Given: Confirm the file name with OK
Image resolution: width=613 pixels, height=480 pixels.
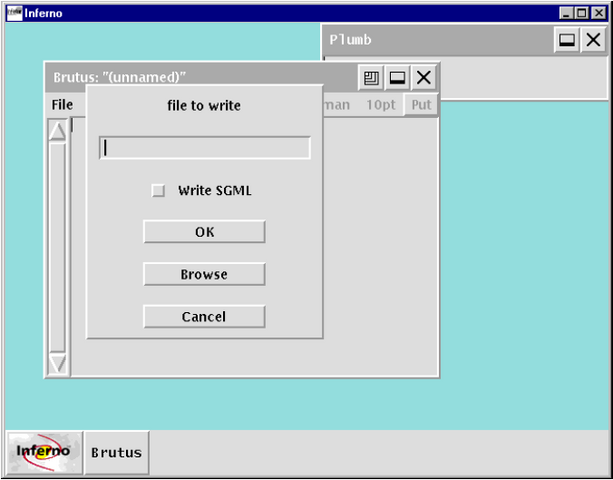Looking at the screenshot, I should tap(204, 232).
